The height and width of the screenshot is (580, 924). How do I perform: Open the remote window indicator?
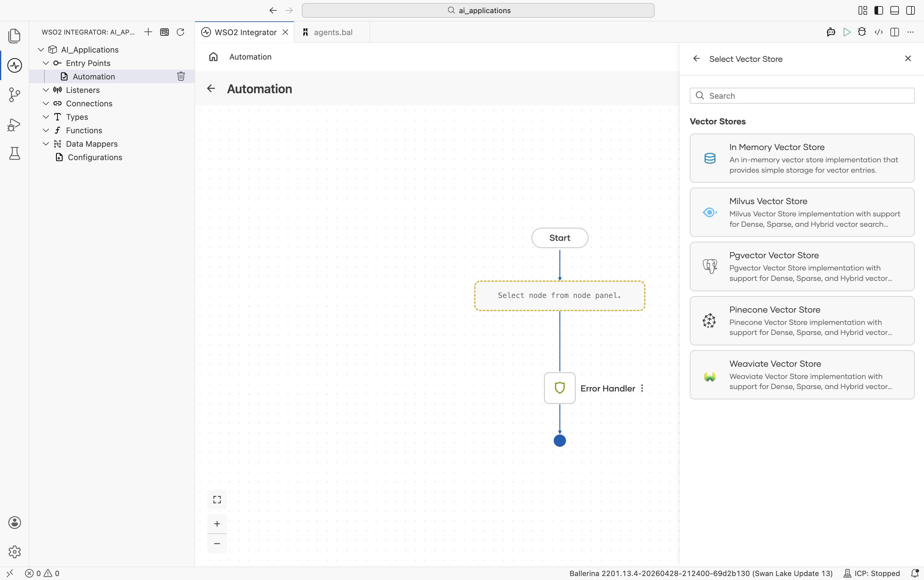10,573
